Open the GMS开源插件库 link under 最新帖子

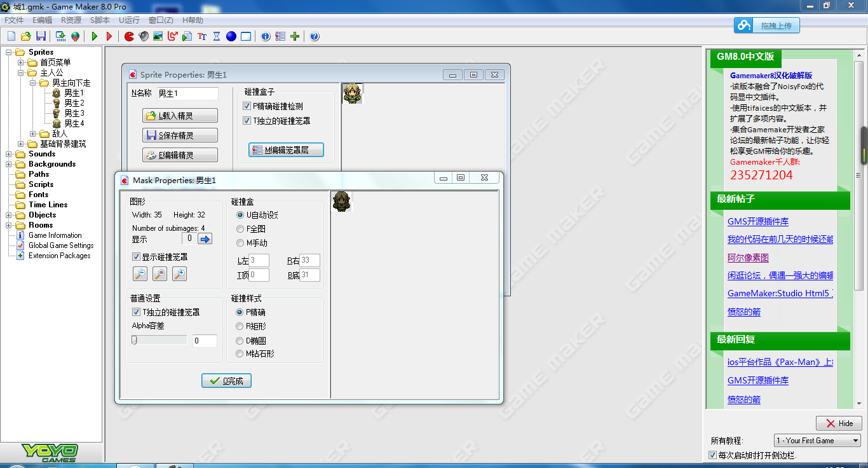758,221
